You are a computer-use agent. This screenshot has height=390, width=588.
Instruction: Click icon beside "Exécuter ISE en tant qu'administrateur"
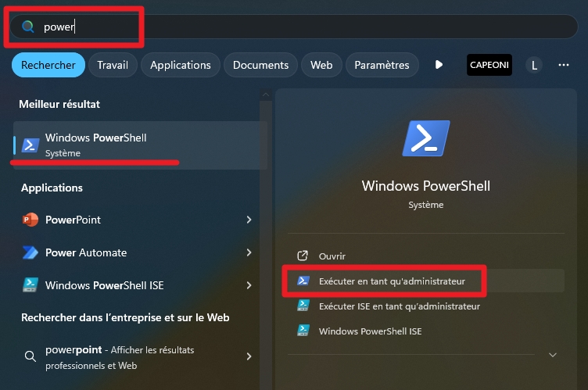(x=303, y=306)
